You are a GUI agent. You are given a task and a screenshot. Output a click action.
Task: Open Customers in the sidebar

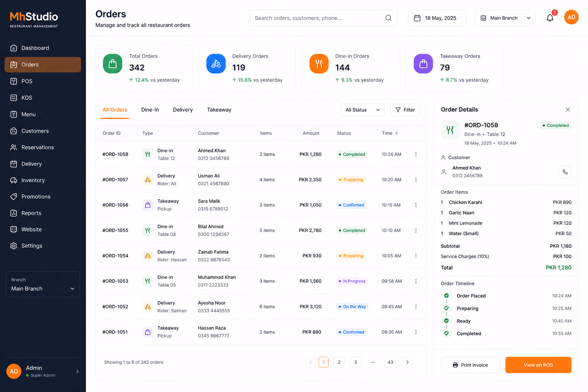tap(43, 131)
